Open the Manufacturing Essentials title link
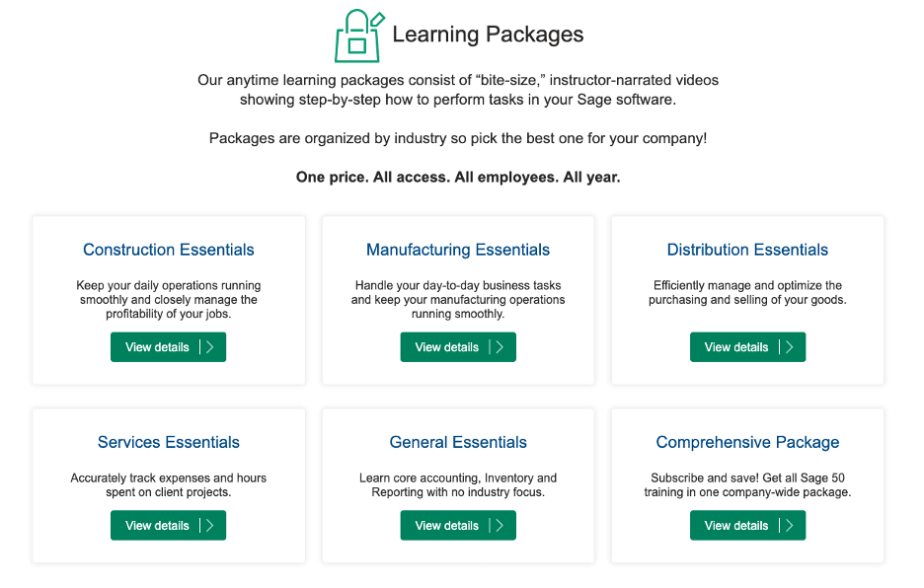The width and height of the screenshot is (924, 588). click(x=458, y=250)
